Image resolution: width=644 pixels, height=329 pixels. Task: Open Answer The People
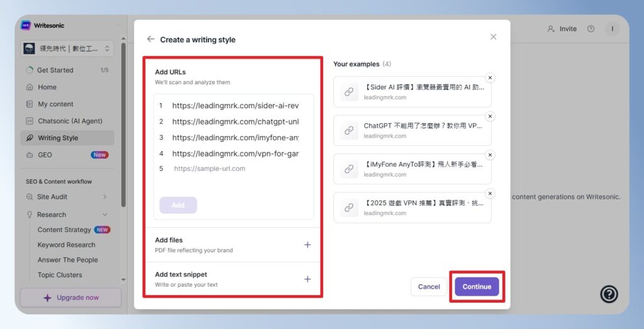(x=68, y=260)
